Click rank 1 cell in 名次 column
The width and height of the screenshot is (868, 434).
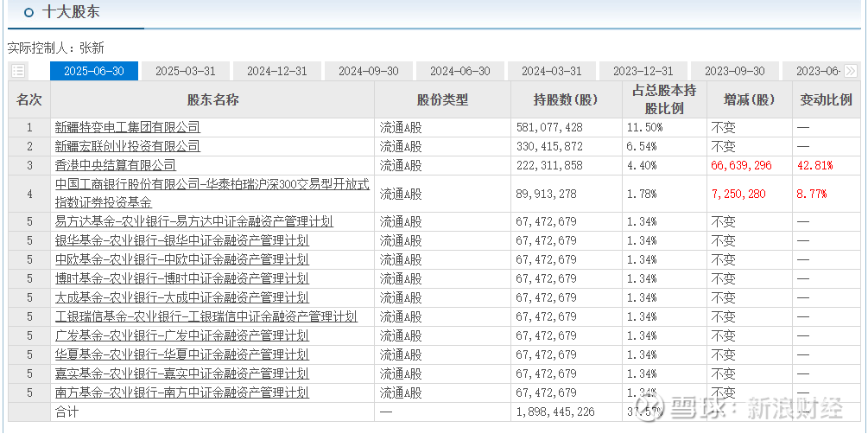(29, 127)
